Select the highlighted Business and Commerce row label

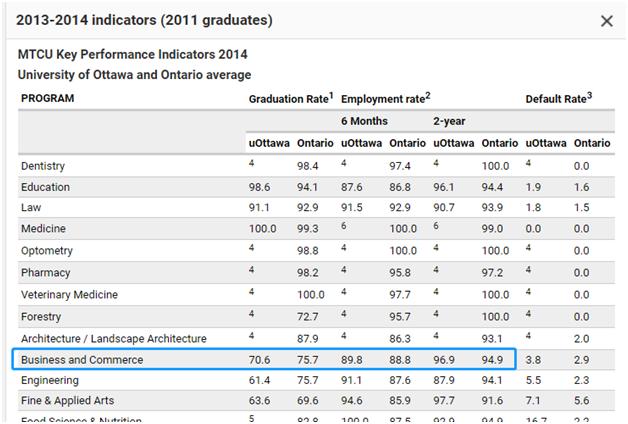point(82,360)
